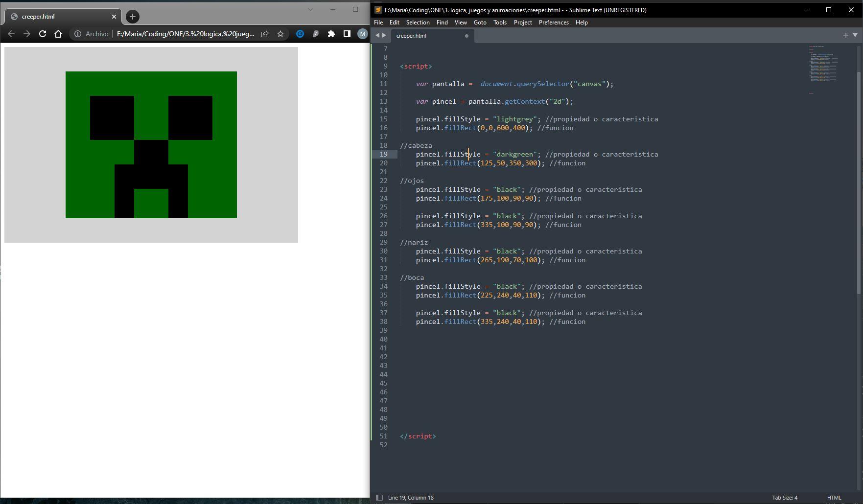Click the feather extension icon in Chrome
Screen dimensions: 863x504
(x=316, y=34)
